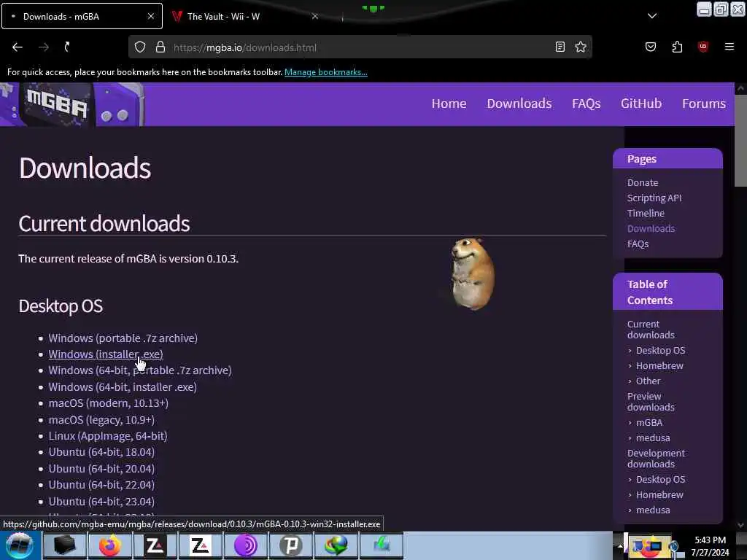Toggle reader view icon in address bar
747x560 pixels.
560,47
